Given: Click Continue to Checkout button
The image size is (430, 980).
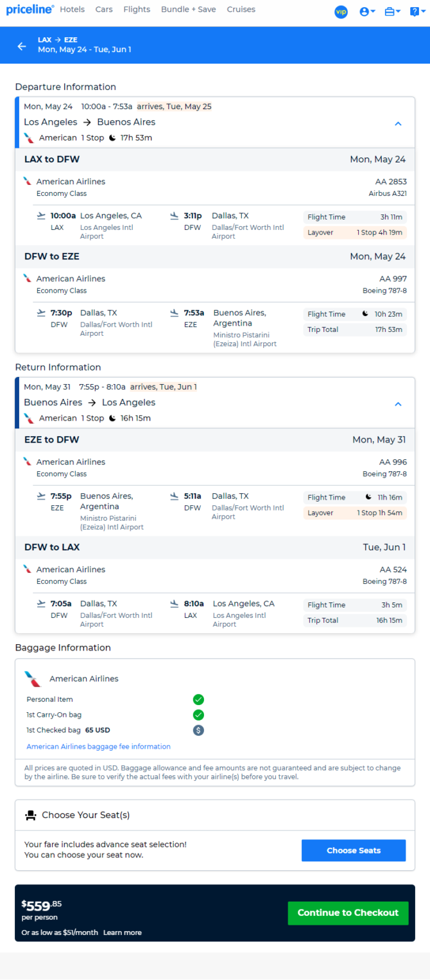Looking at the screenshot, I should coord(348,913).
